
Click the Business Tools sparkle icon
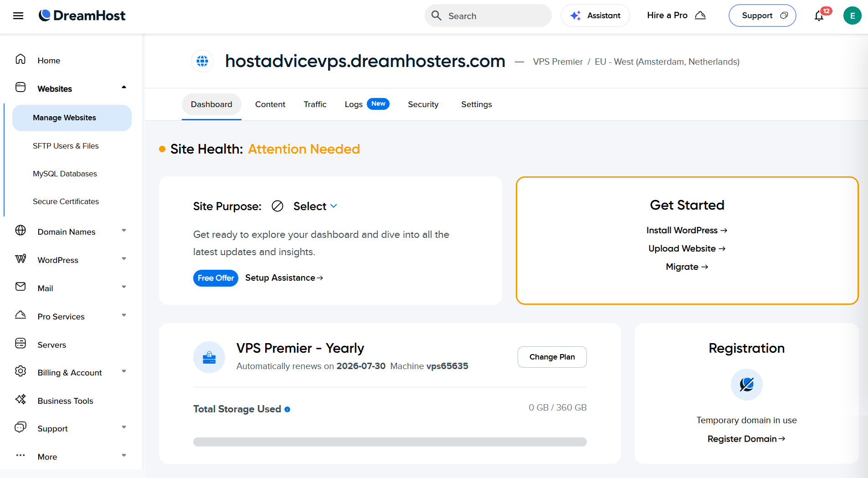[21, 399]
